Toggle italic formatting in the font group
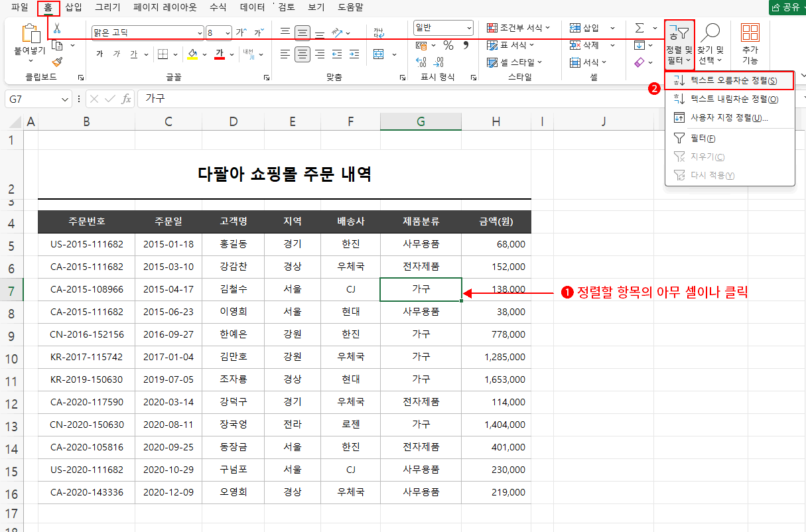This screenshot has width=806, height=532. click(116, 54)
